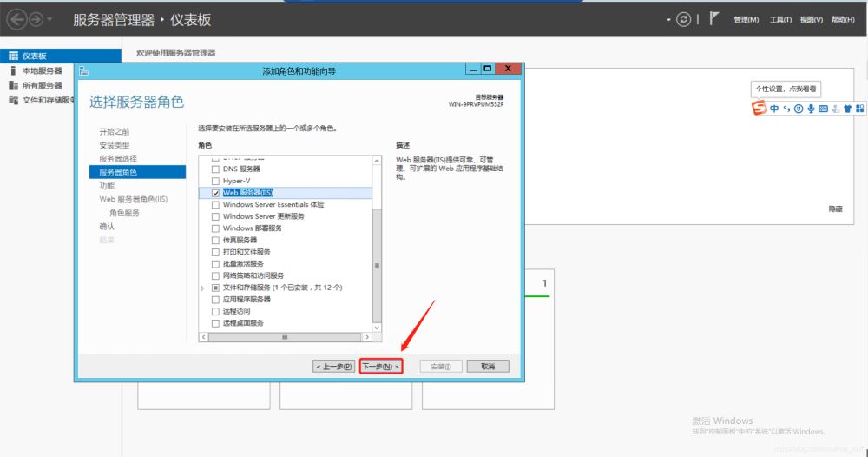
Task: Click the 上一步(P) button
Action: [x=334, y=366]
